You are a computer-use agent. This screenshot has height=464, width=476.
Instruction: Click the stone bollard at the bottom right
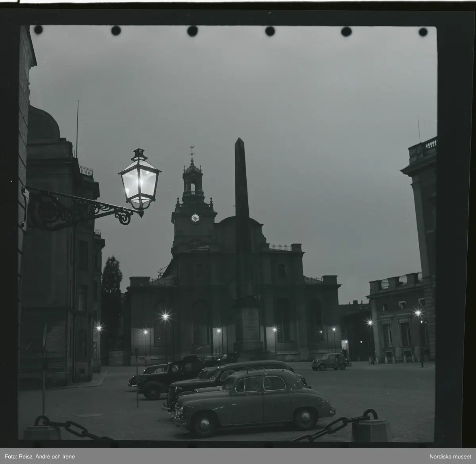tap(371, 430)
